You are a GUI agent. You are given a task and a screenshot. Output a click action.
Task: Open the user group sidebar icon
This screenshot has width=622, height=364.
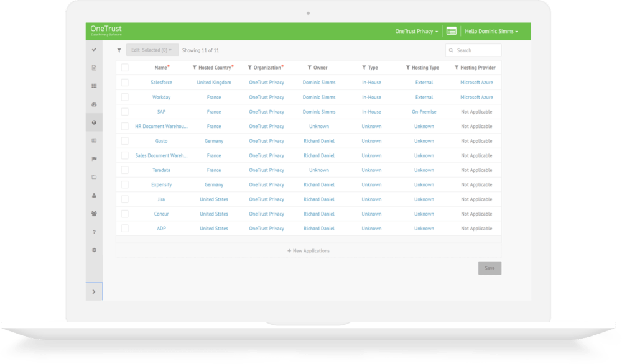94,214
